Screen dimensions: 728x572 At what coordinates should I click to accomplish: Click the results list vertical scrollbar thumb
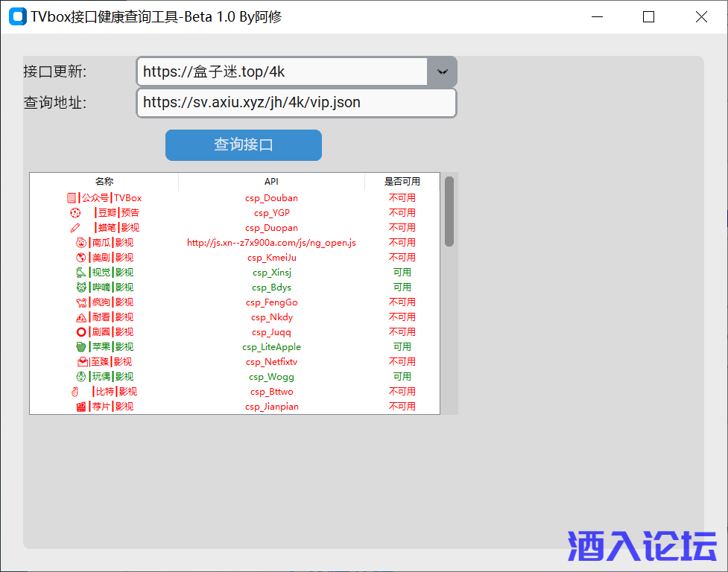click(449, 211)
